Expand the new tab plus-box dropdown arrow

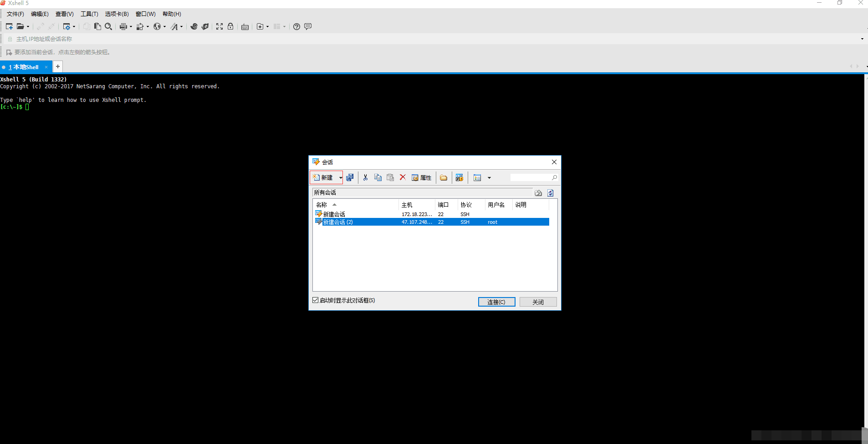[x=267, y=26]
